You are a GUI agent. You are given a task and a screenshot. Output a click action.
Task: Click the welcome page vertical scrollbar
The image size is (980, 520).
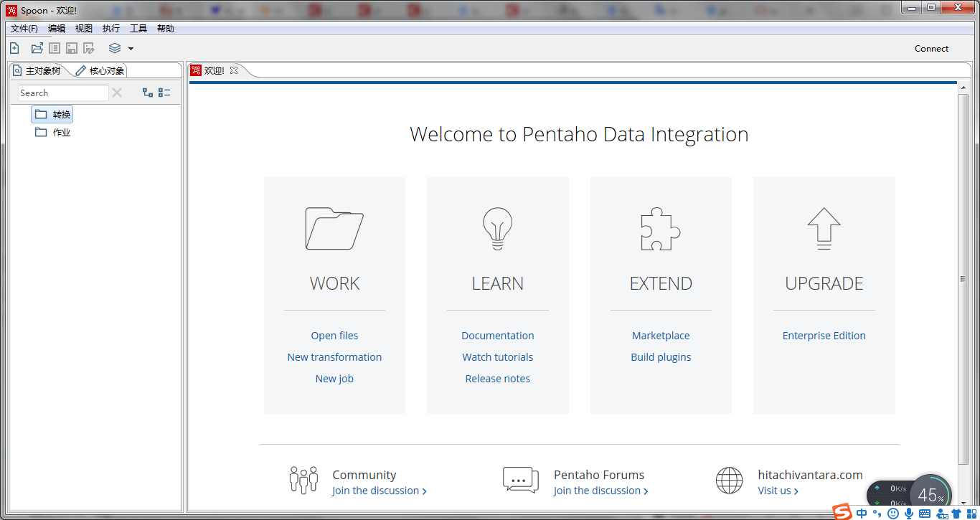[963, 280]
